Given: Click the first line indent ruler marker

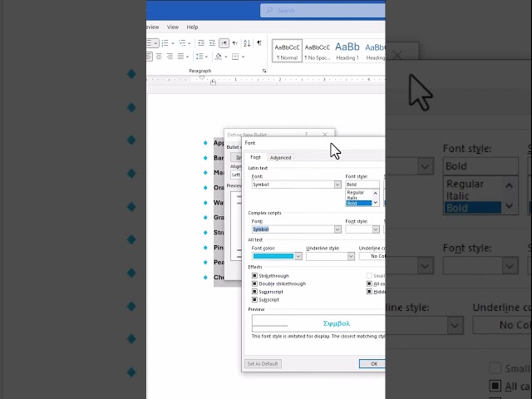Looking at the screenshot, I should [202, 77].
